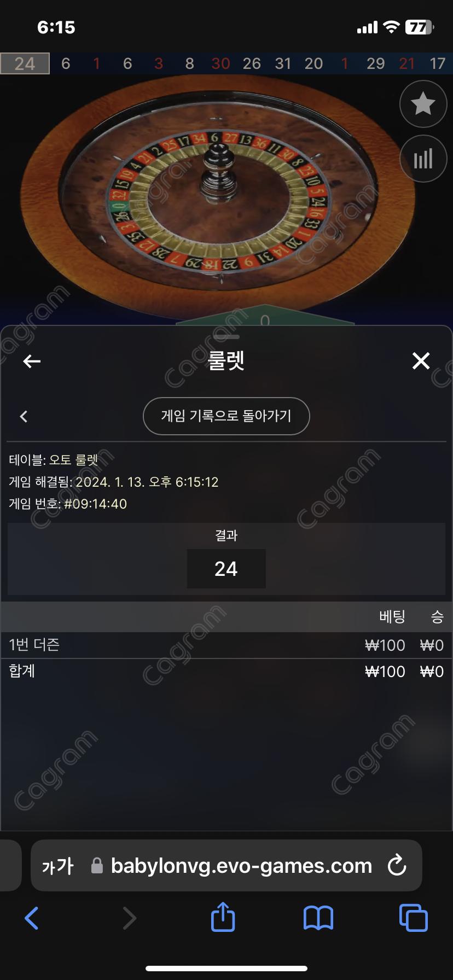Tap the 1번 더즌 bet row
Image resolution: width=453 pixels, height=980 pixels.
click(226, 645)
